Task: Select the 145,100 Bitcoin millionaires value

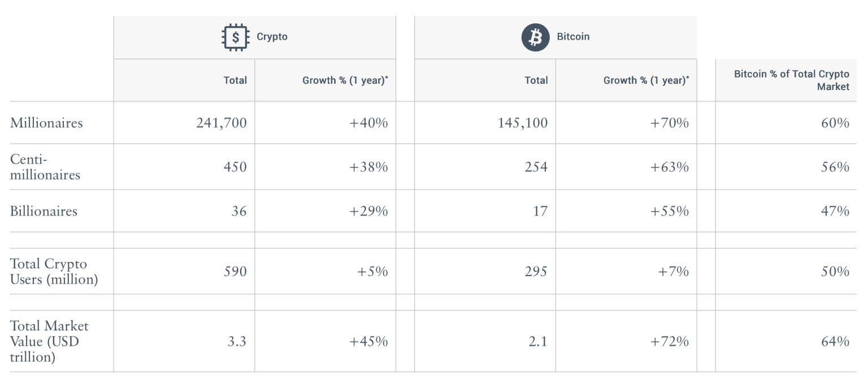Action: [523, 123]
